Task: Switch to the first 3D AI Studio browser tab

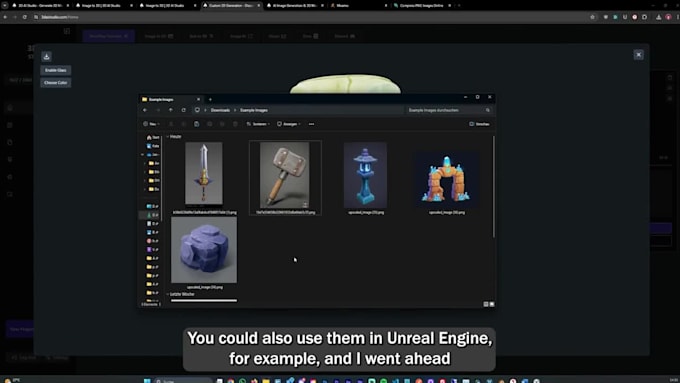Action: click(x=41, y=6)
